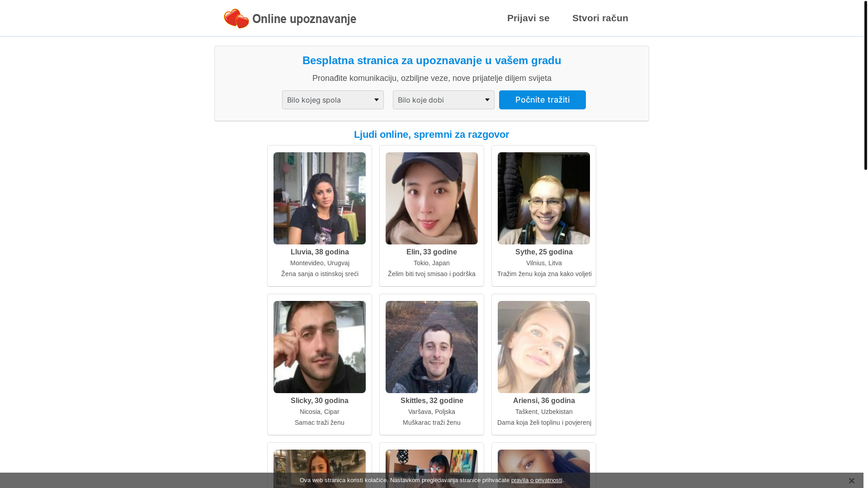
Task: Open the 'Bilo kojeg spola' gender dropdown
Action: tap(333, 100)
